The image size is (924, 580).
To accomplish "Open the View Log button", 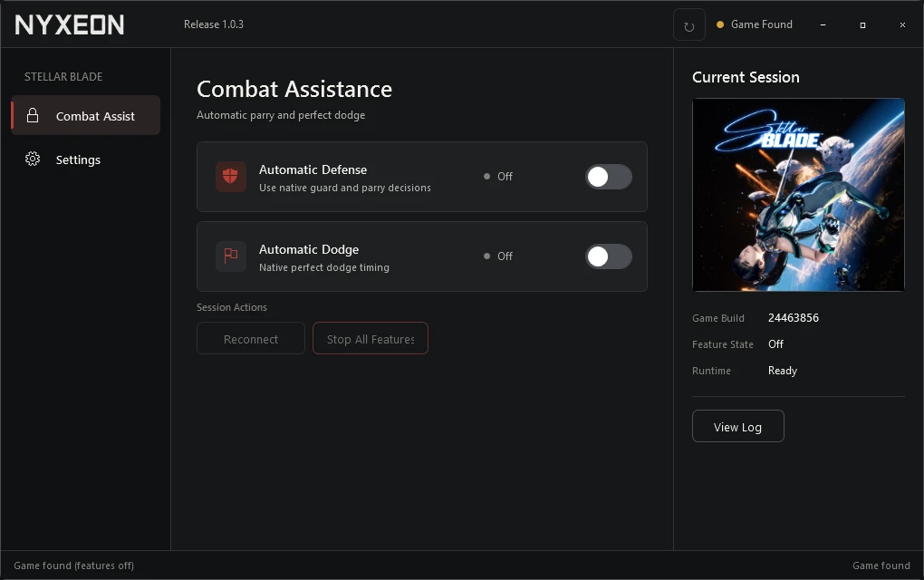I will 737,426.
